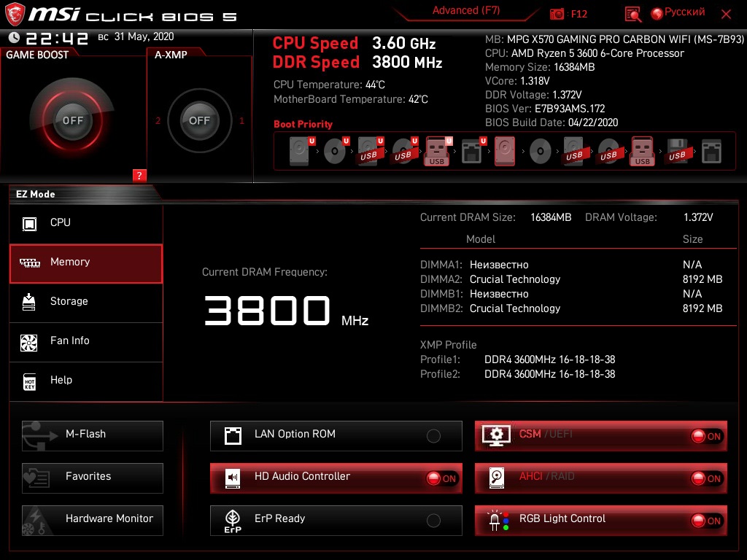
Task: Click the clock icon next to time
Action: coord(14,37)
